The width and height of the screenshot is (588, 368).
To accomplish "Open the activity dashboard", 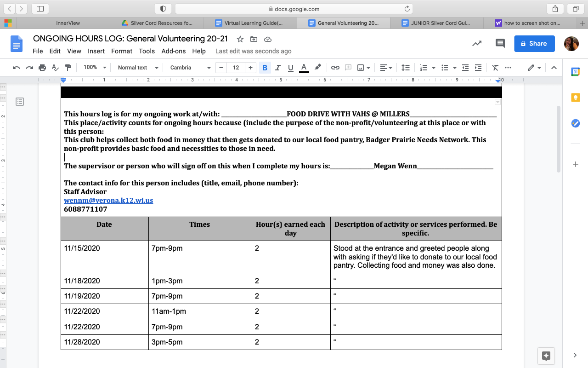I will click(x=477, y=44).
